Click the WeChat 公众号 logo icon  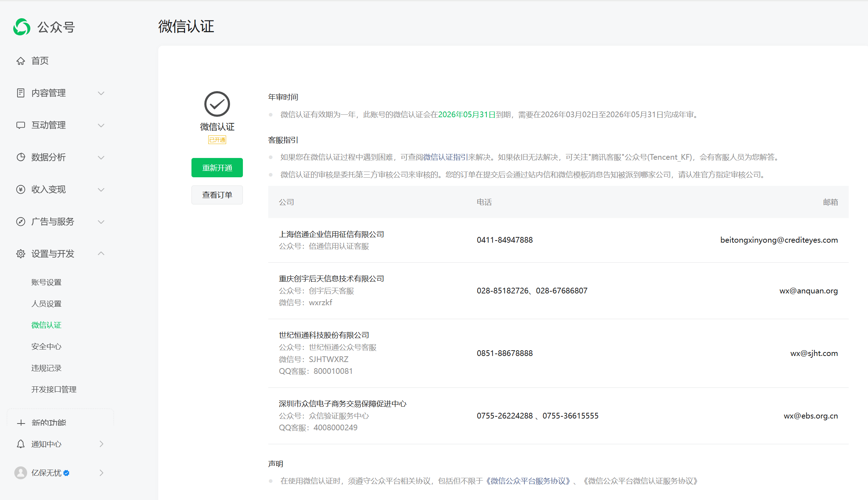22,27
